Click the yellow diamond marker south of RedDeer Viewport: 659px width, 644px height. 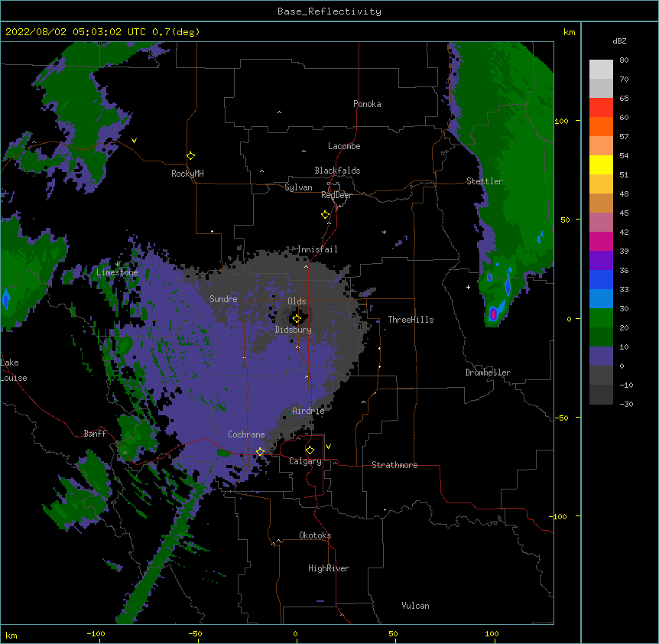(x=326, y=215)
